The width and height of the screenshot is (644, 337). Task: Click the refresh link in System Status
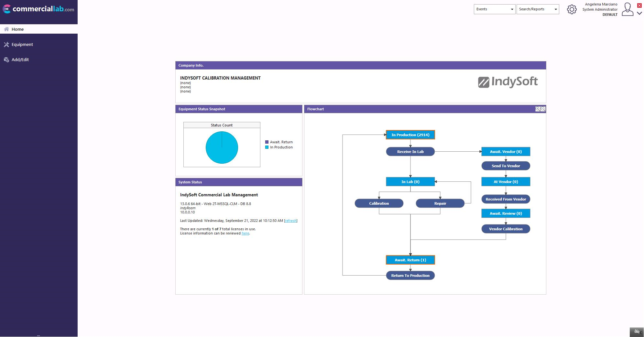tap(290, 221)
